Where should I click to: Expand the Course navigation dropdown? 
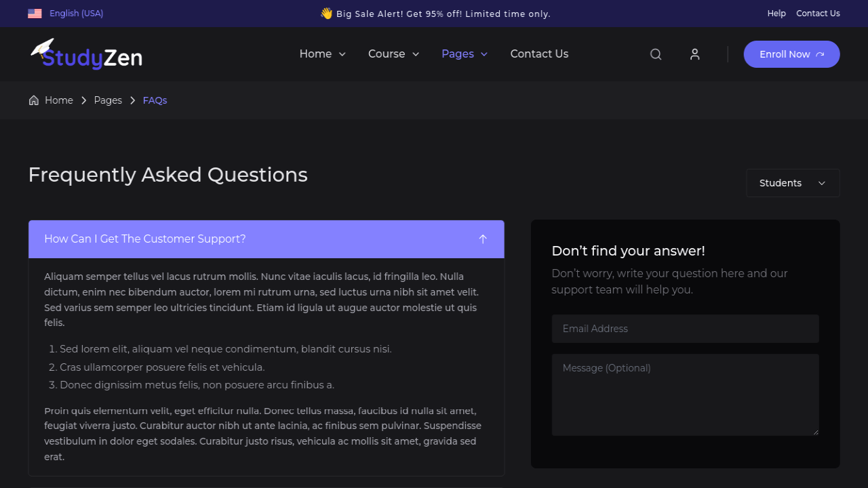coord(394,54)
